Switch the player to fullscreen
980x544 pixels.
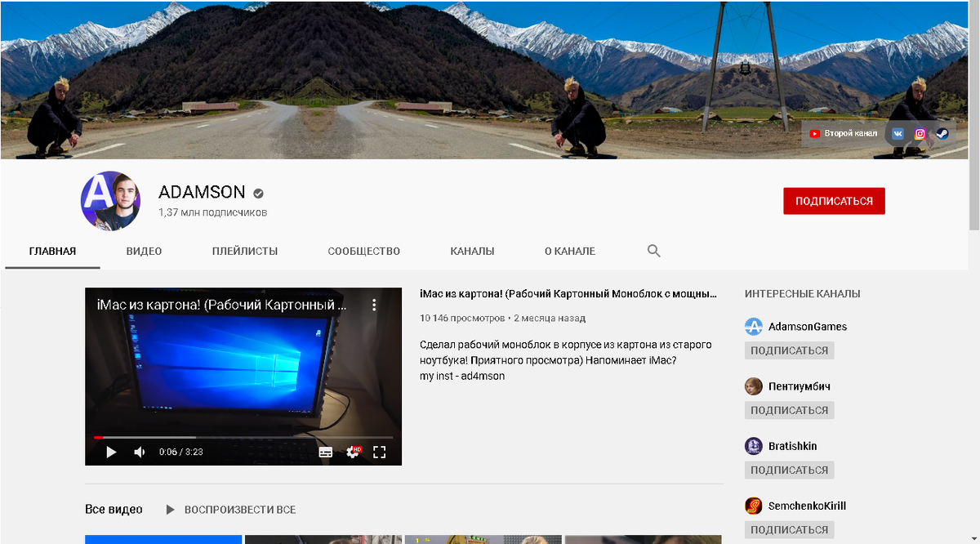[380, 452]
